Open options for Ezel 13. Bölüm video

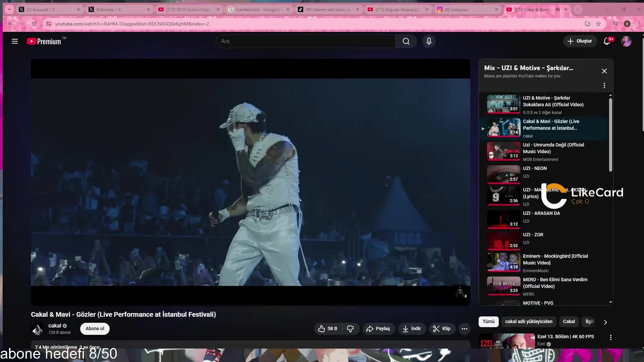click(611, 338)
